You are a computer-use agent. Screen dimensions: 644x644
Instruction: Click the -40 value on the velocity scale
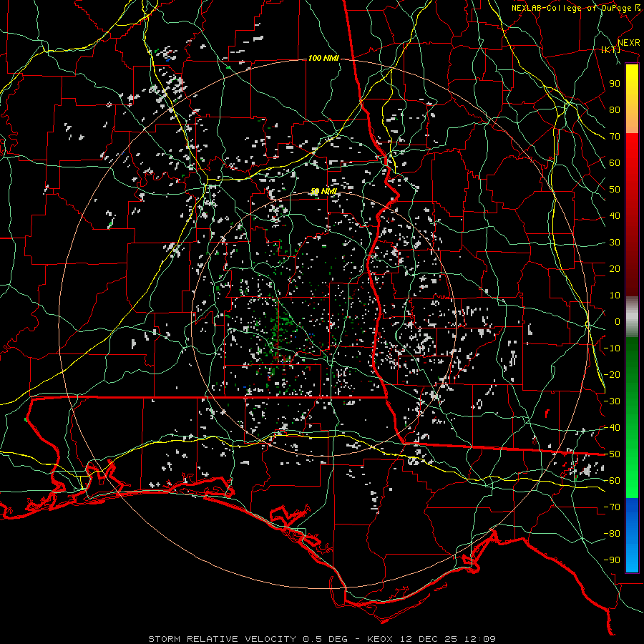[x=612, y=428]
